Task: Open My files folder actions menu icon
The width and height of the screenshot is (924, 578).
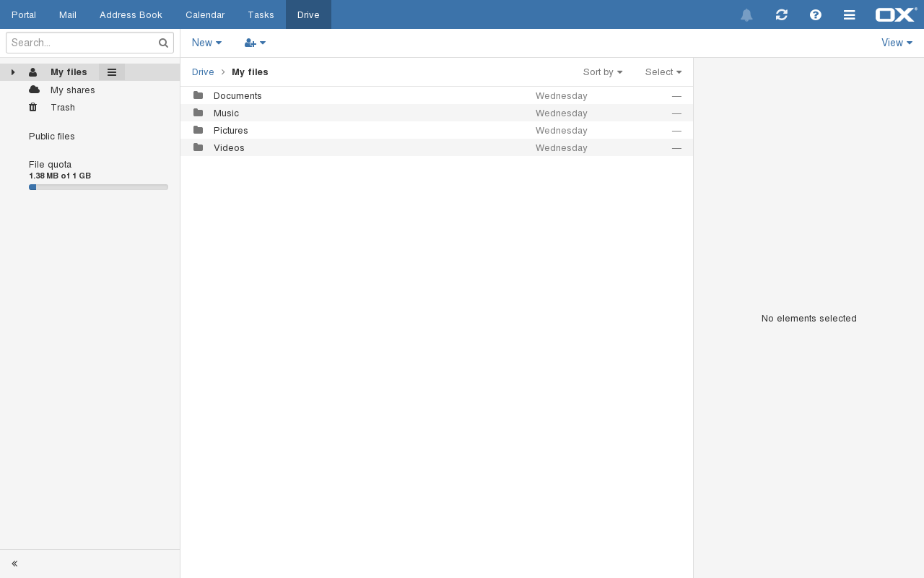Action: point(112,72)
